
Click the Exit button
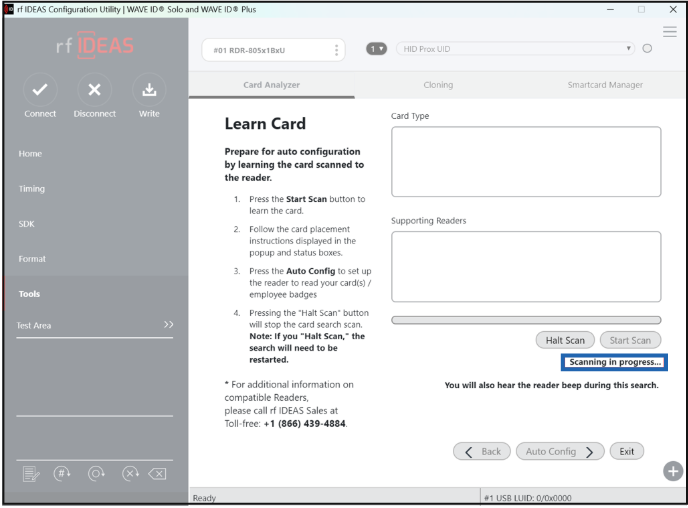coord(627,451)
